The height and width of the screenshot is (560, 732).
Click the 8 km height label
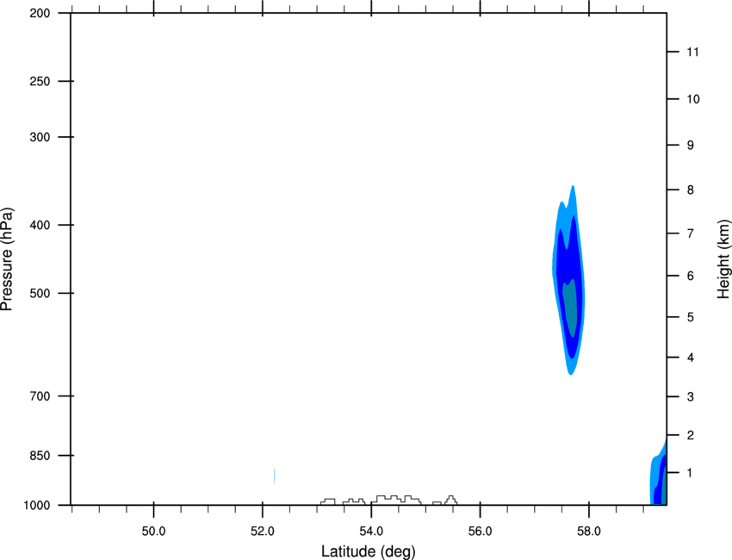coord(691,190)
